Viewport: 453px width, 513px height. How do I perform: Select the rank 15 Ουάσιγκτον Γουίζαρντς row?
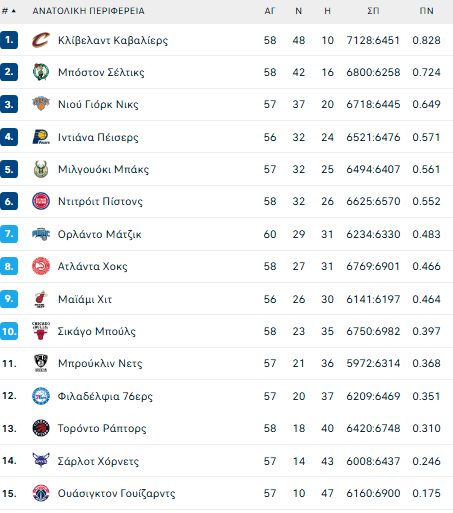226,493
